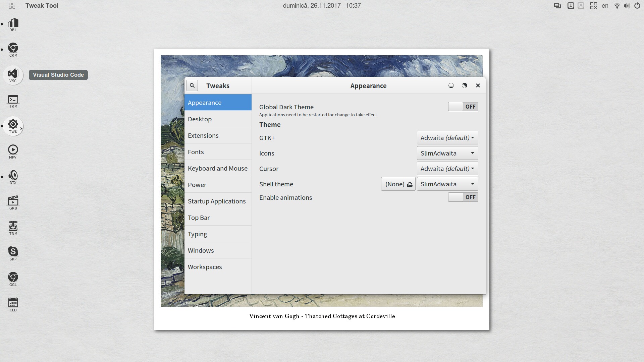This screenshot has width=644, height=362.
Task: Click the Wi-Fi icon in the top bar
Action: tap(616, 6)
